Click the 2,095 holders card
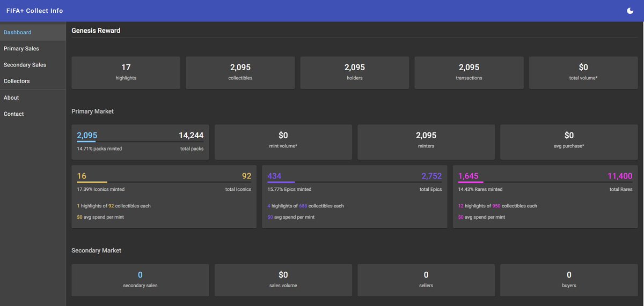 (x=355, y=73)
